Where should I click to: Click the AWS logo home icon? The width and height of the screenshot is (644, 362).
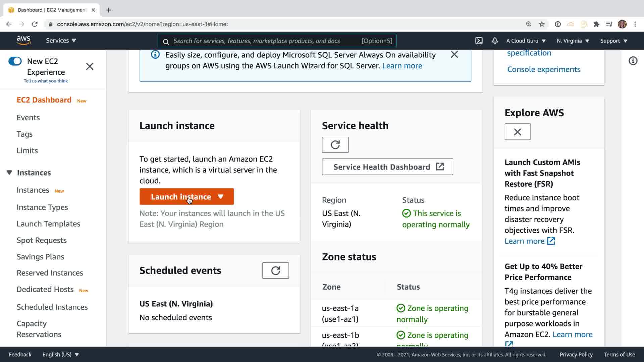(23, 40)
